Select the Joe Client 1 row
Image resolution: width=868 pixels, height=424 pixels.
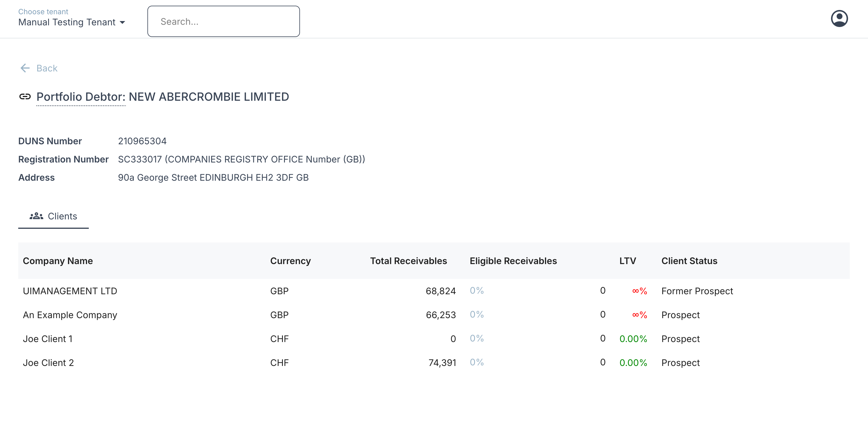point(48,339)
